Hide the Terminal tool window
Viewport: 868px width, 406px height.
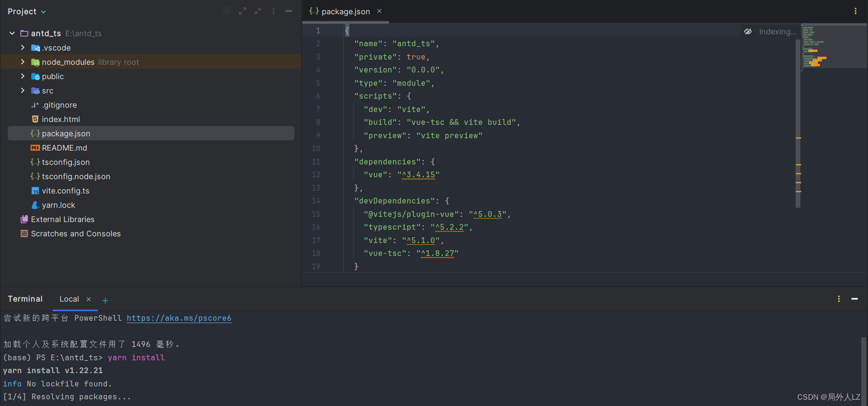pyautogui.click(x=855, y=299)
